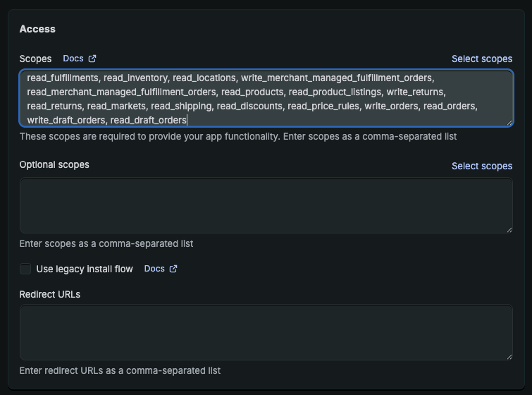Click the external link icon next to legacy install Docs
This screenshot has width=532, height=395.
coord(173,269)
